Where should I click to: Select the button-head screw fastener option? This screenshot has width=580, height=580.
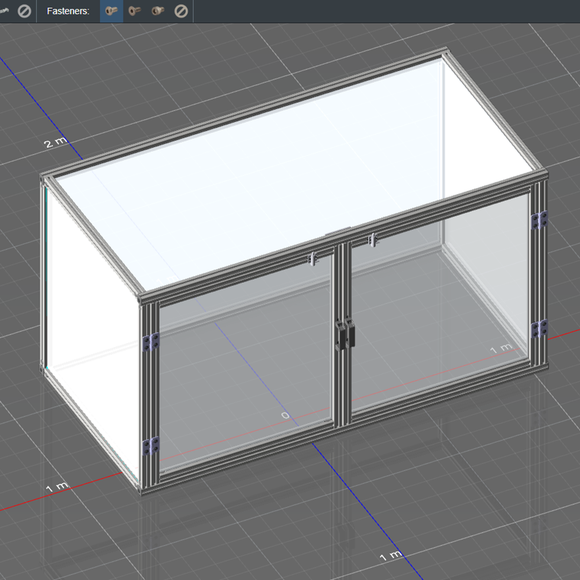111,11
